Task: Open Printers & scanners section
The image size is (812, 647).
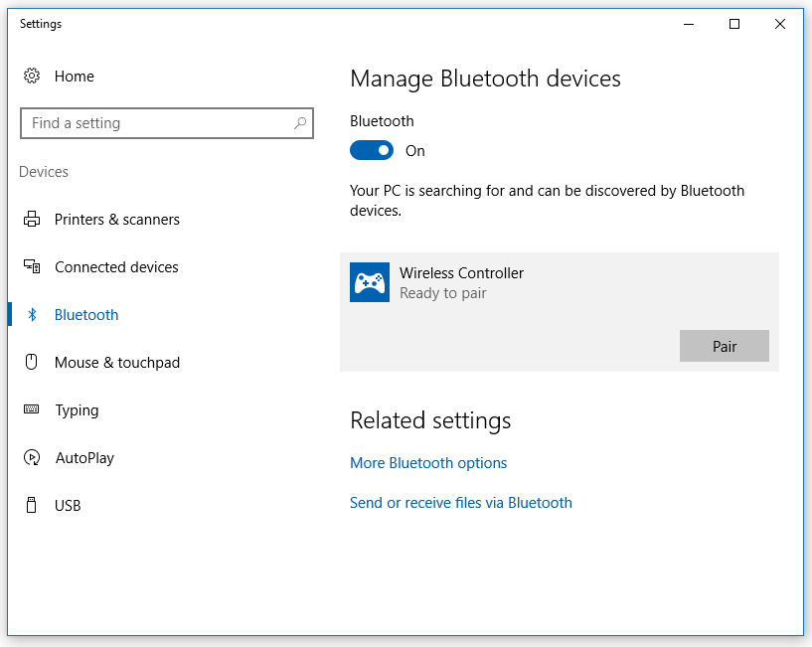Action: click(x=116, y=220)
